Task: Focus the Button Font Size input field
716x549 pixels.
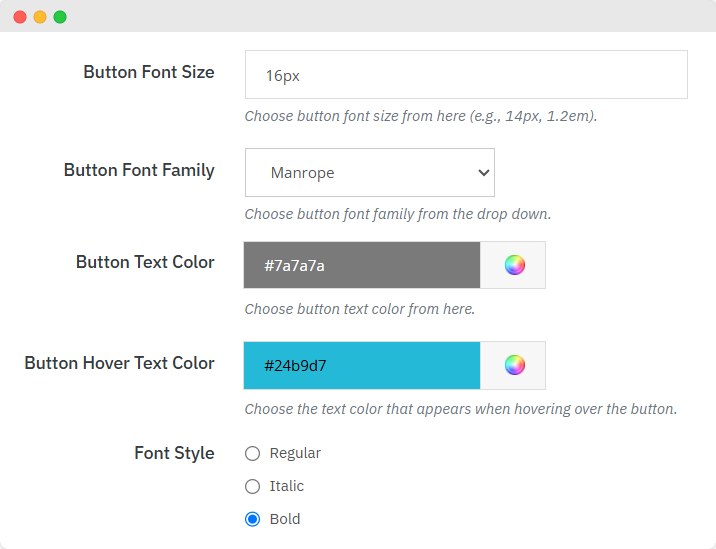Action: point(466,75)
